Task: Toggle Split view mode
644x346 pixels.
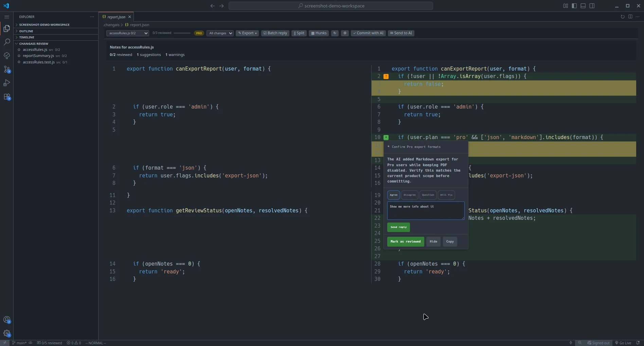Action: click(x=299, y=33)
